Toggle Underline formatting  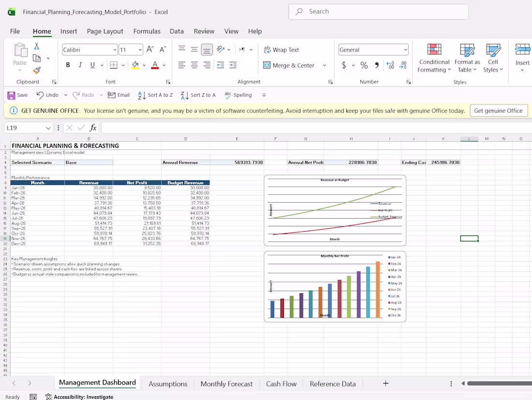(92, 65)
